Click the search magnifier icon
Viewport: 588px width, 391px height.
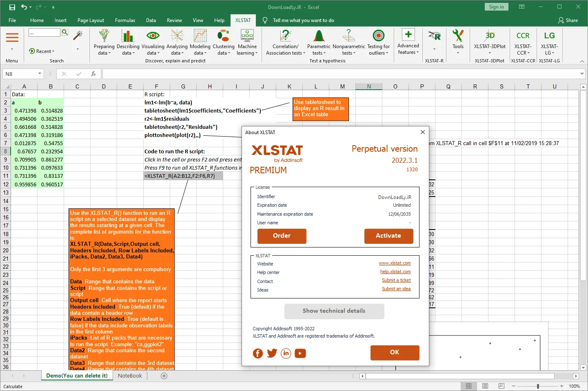click(65, 32)
